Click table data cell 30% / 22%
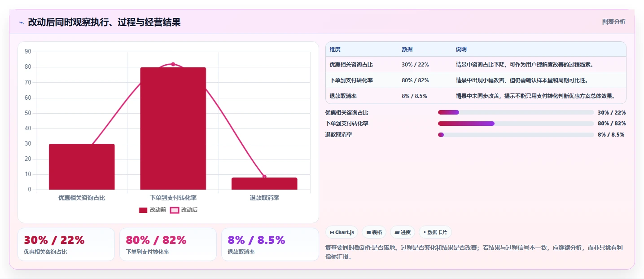 (415, 65)
